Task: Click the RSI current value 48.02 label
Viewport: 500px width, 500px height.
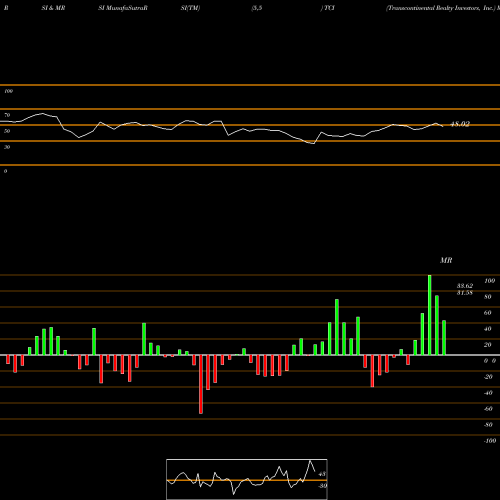Action: [460, 124]
